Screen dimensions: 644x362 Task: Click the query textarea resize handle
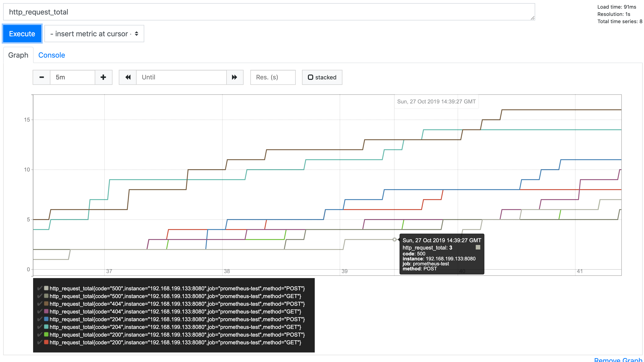coord(532,18)
